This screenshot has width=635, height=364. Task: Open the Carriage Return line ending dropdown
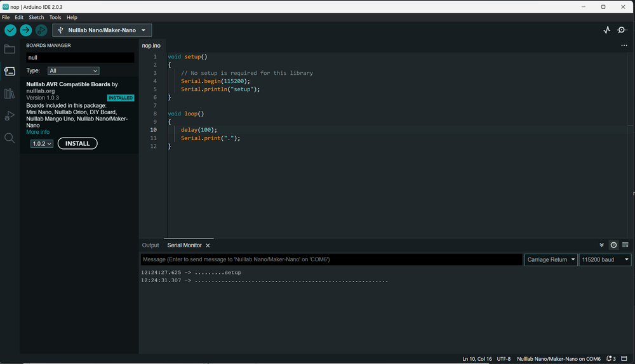pos(551,259)
